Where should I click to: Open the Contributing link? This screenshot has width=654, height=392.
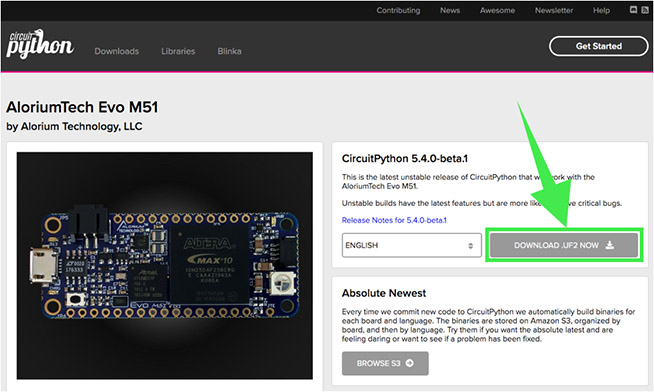[x=398, y=10]
